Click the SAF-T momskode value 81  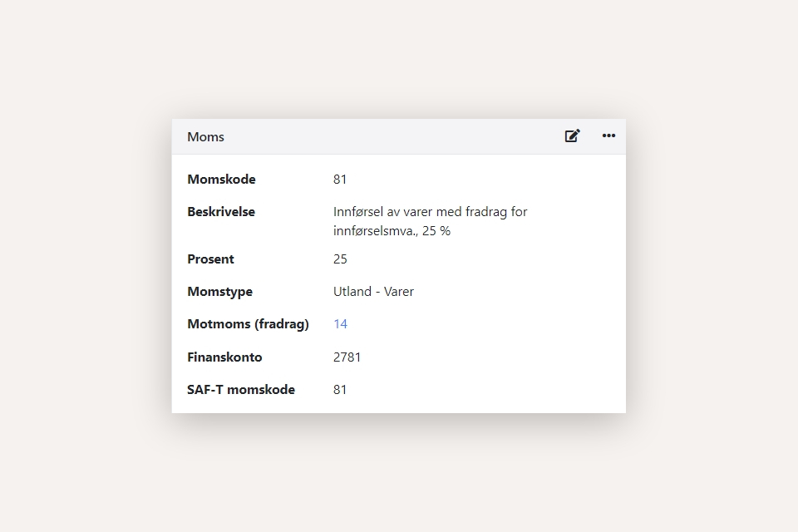pos(340,390)
